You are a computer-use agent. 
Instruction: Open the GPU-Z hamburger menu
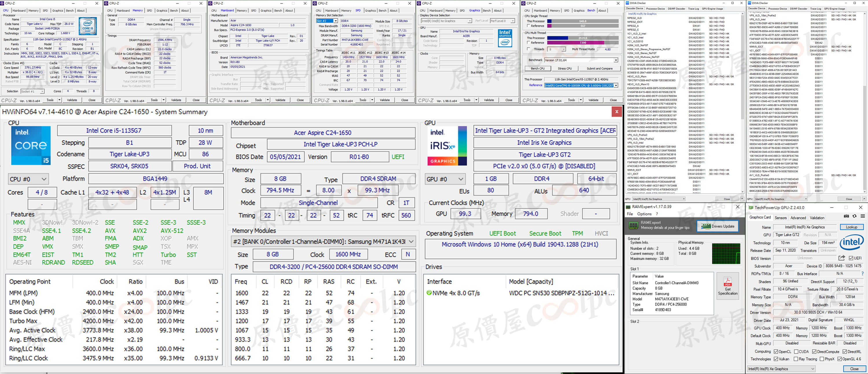(863, 216)
